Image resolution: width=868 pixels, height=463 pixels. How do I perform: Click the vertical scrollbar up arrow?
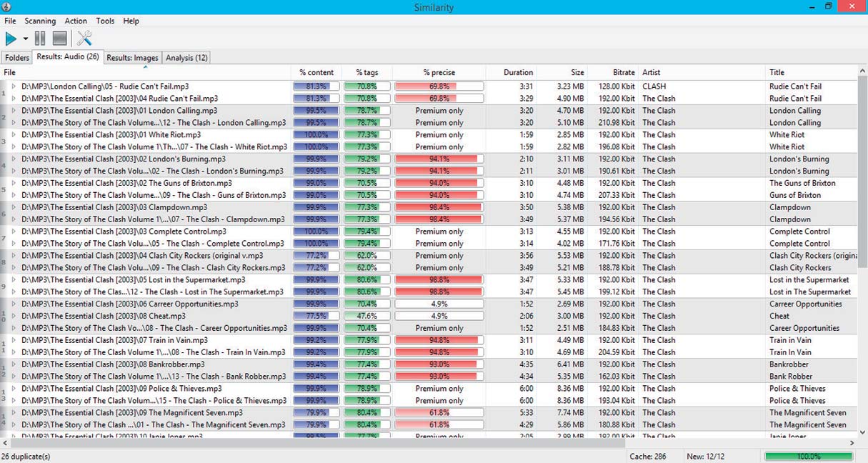(x=862, y=72)
